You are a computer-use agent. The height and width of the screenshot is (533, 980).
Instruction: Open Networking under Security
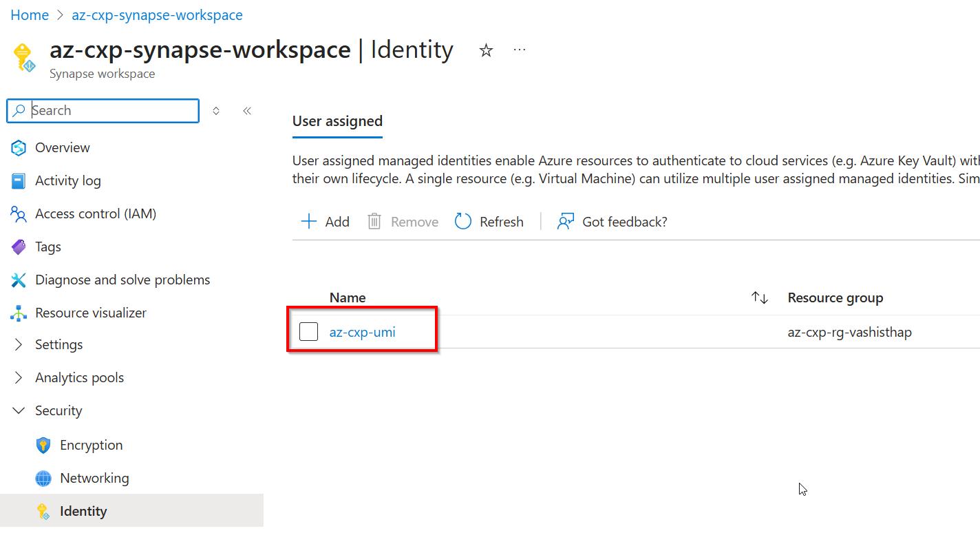[x=94, y=479]
